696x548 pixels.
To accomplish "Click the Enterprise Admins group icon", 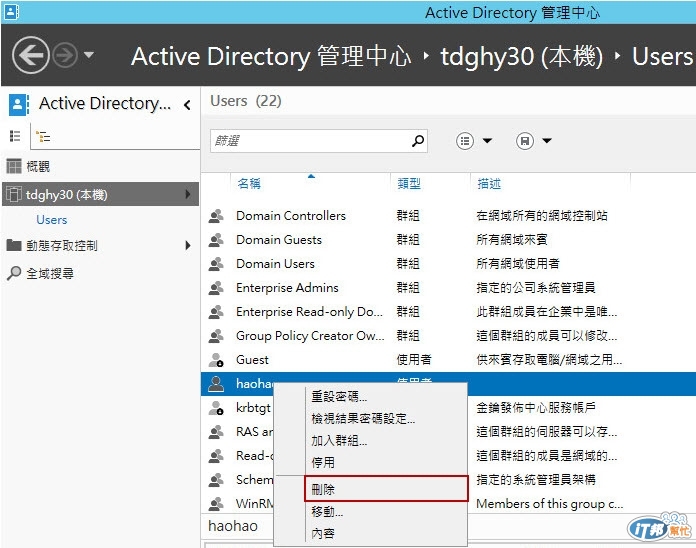I will (216, 288).
